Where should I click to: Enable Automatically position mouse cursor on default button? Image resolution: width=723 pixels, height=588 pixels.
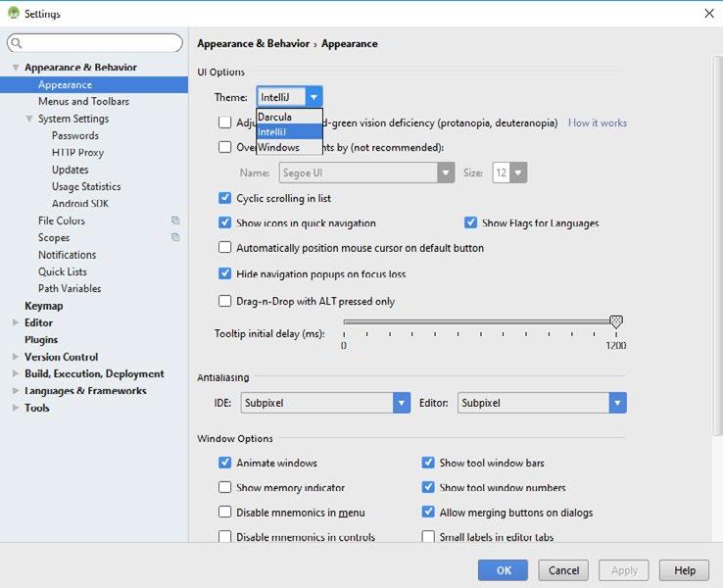click(224, 247)
